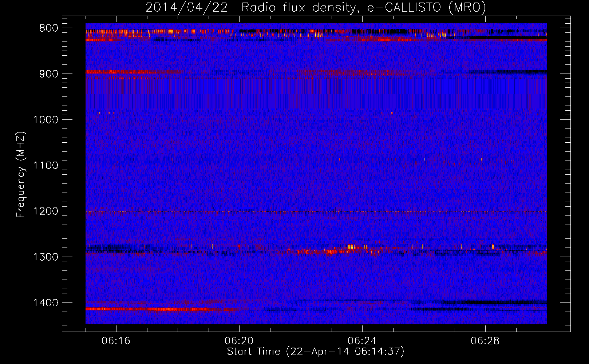Click the 06:28 time tick label
Image resolution: width=589 pixels, height=364 pixels.
coord(485,341)
